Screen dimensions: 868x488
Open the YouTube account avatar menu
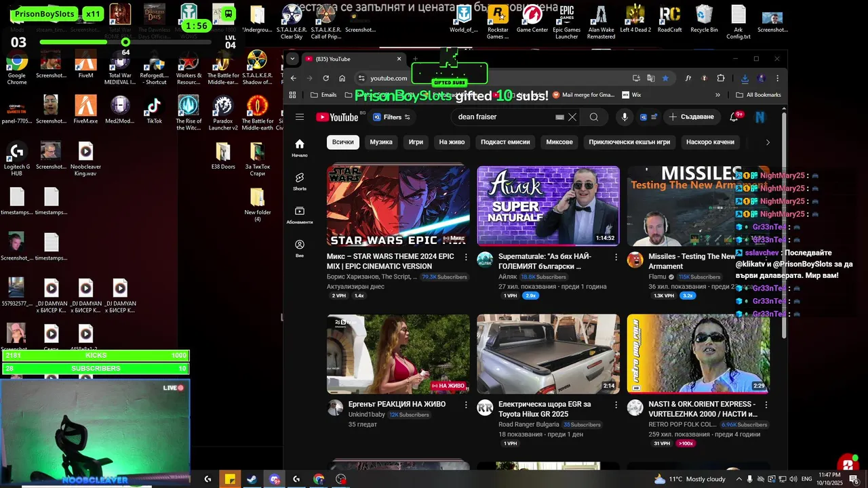[760, 117]
